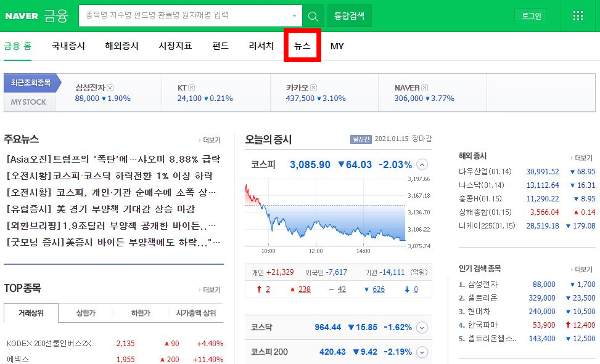Open 현대차 in popular searches
This screenshot has height=364, width=600.
click(x=479, y=311)
